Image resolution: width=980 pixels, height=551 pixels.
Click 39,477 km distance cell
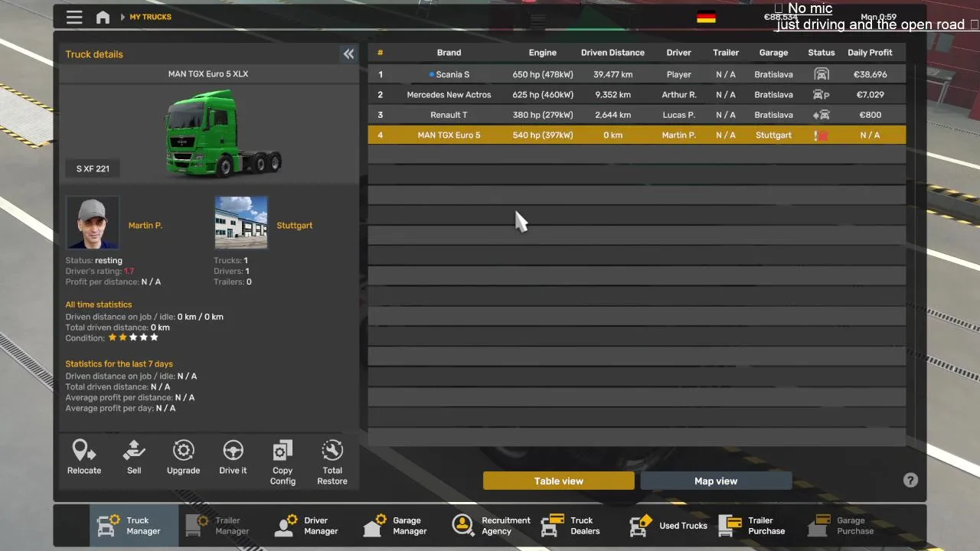[x=612, y=74]
